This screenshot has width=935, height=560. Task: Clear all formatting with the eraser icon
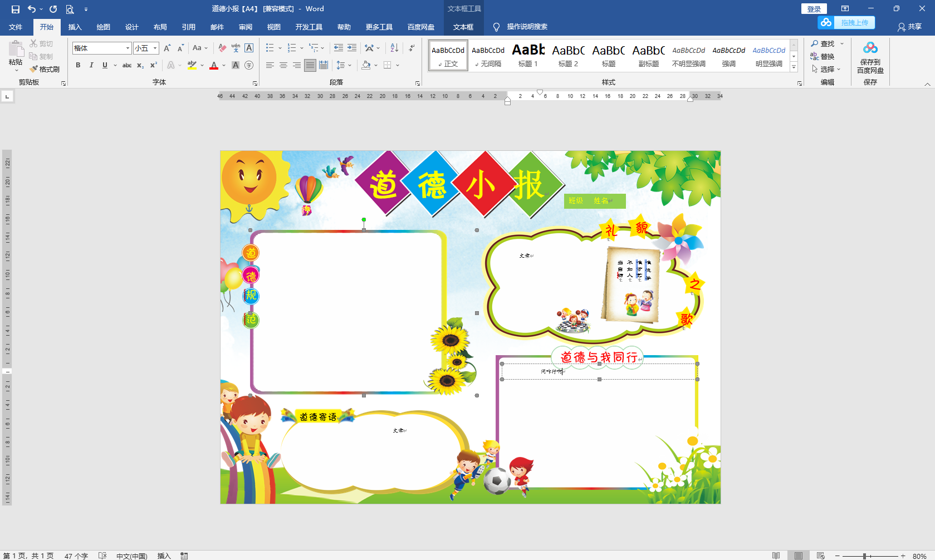click(x=222, y=48)
